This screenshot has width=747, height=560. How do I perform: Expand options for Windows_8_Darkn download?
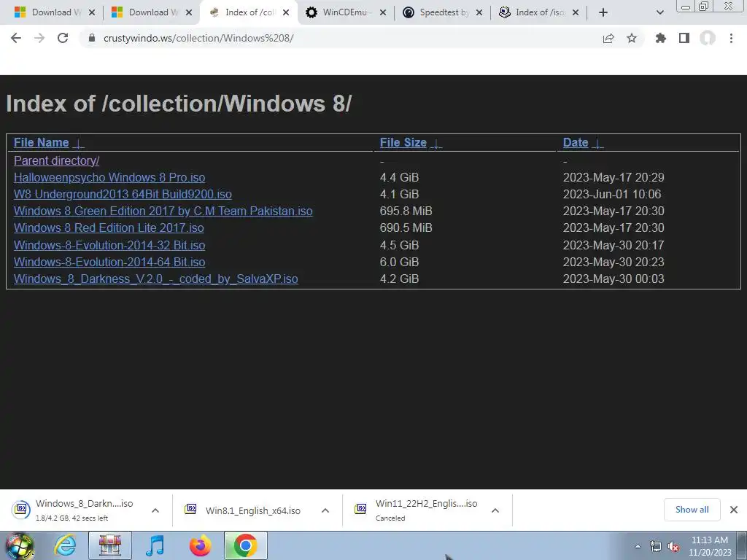pyautogui.click(x=155, y=510)
